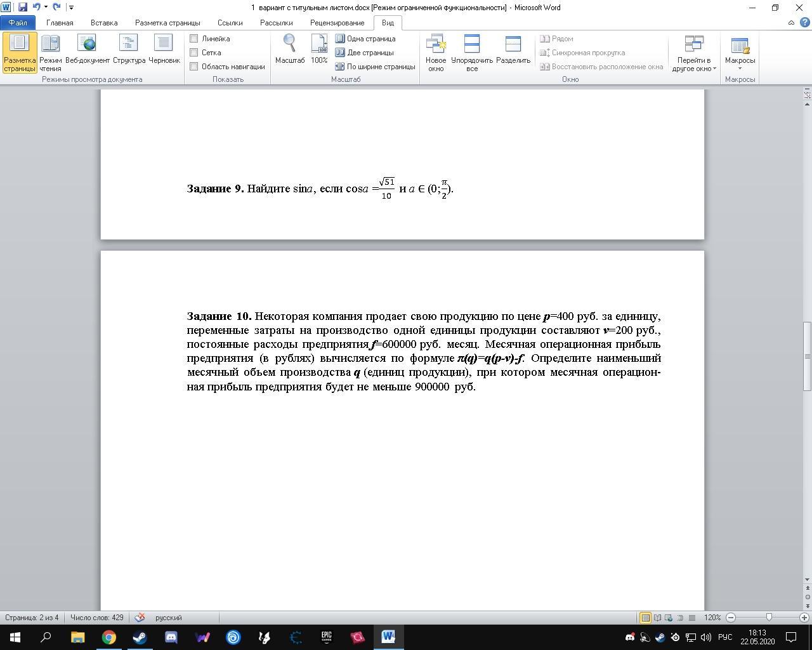Click Число слов: 429 in status bar
The height and width of the screenshot is (650, 812).
pos(97,618)
